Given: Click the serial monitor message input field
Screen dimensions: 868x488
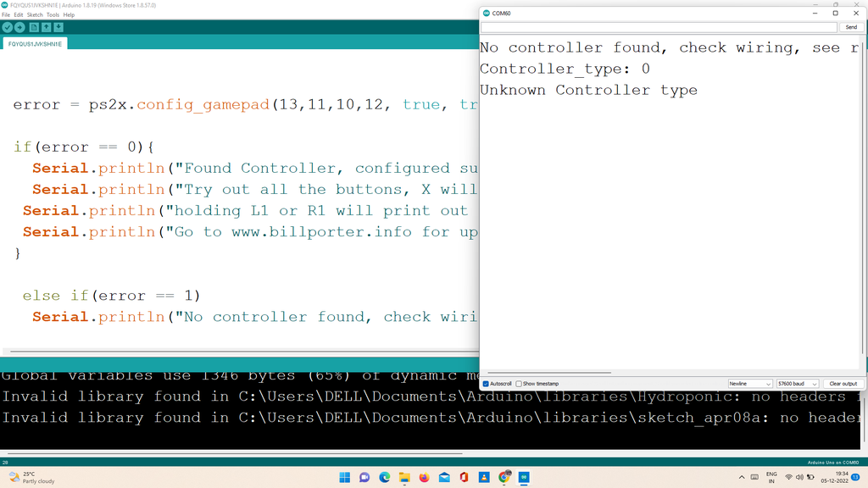Looking at the screenshot, I should 659,27.
